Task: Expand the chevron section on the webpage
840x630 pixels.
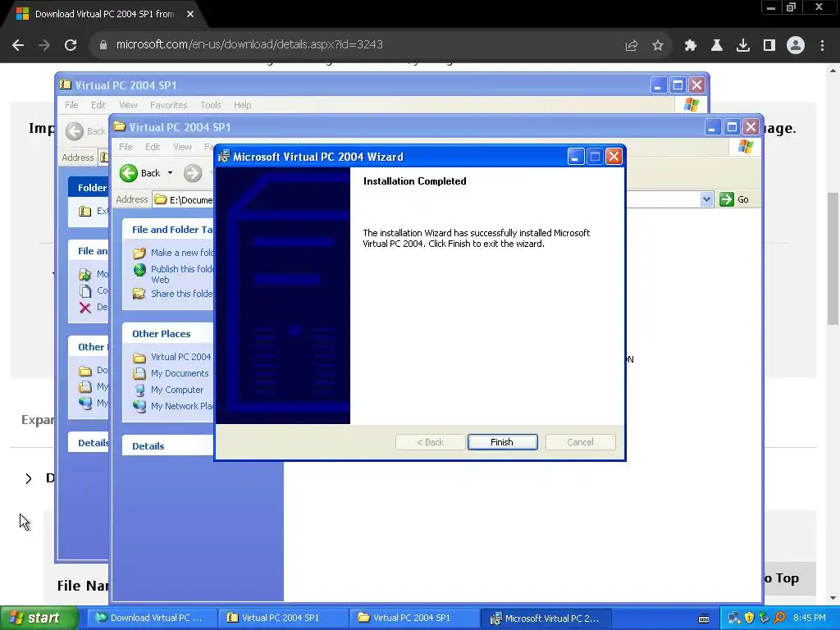Action: (29, 478)
